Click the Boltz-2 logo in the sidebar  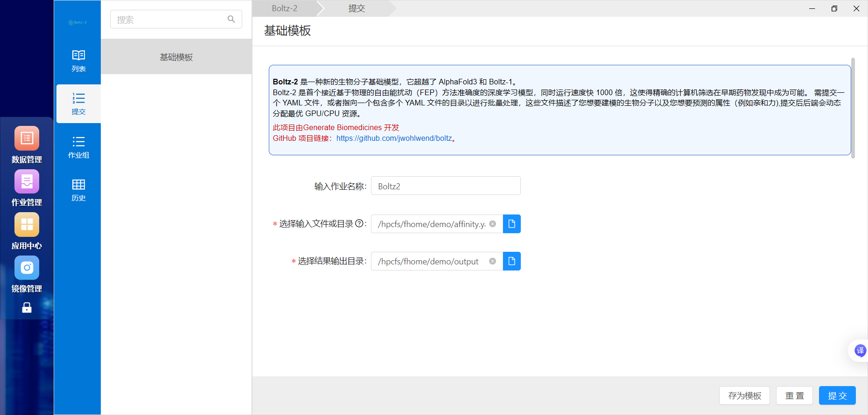[x=77, y=22]
